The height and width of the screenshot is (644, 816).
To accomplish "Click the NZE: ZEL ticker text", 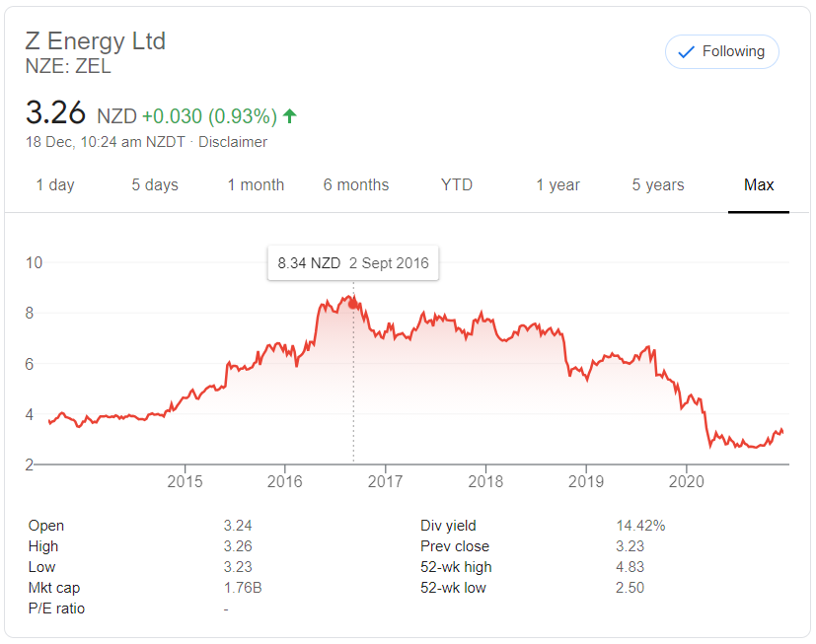I will (68, 66).
